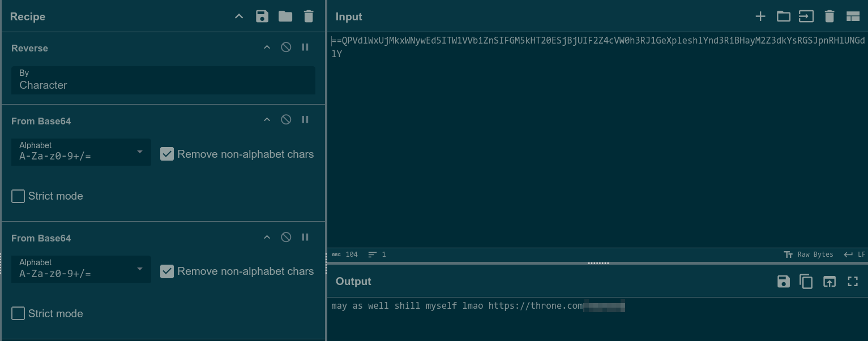
Task: Clear input and output with trash icon
Action: tap(829, 16)
